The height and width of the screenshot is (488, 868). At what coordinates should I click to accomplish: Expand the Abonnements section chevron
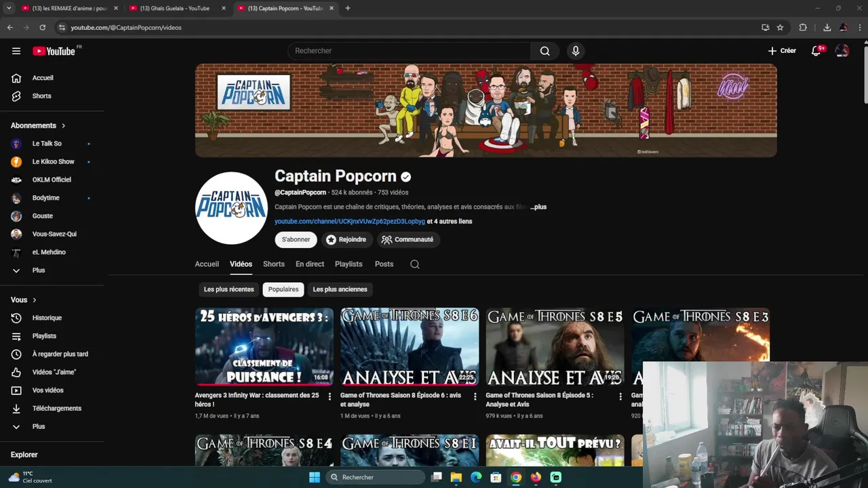click(64, 125)
